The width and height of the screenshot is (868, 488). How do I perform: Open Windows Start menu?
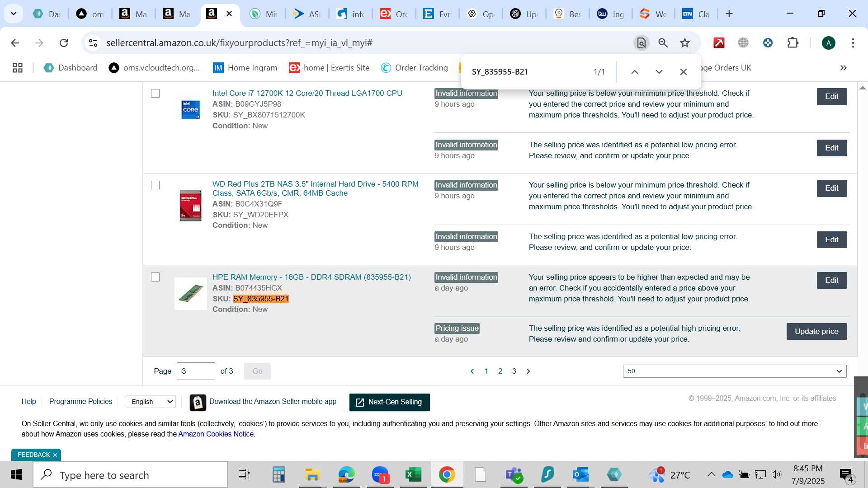(16, 474)
